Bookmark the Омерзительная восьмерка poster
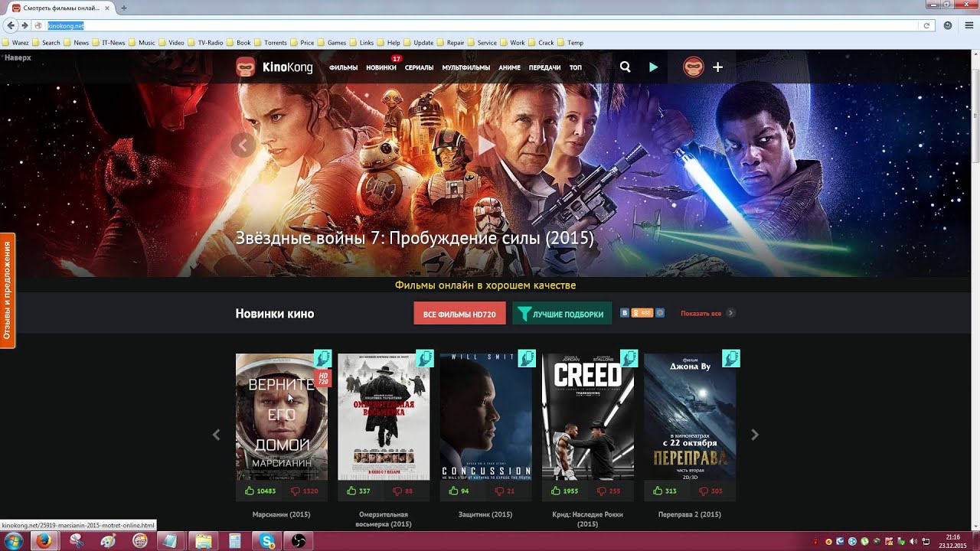The height and width of the screenshot is (551, 980). (424, 358)
